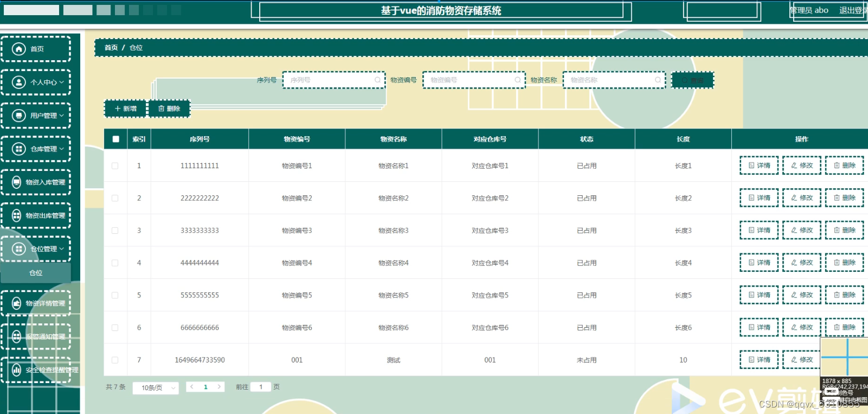The width and height of the screenshot is (868, 414).
Task: Go to previous page arrow
Action: (x=192, y=387)
